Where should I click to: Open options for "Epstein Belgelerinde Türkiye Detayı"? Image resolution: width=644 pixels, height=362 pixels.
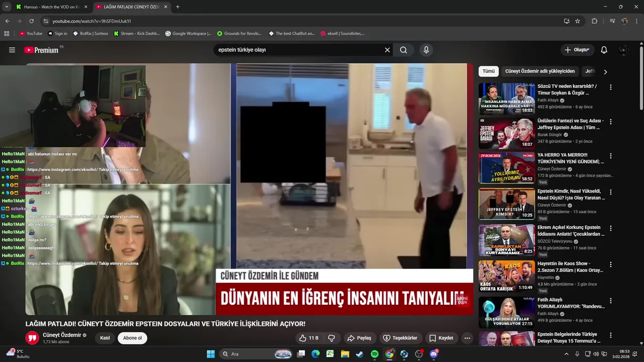click(611, 335)
